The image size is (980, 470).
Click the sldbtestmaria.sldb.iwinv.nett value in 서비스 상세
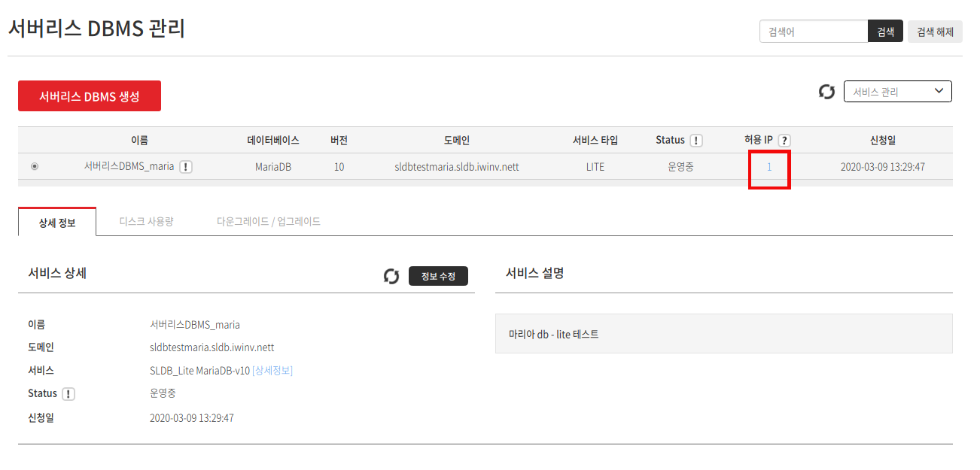pyautogui.click(x=212, y=347)
